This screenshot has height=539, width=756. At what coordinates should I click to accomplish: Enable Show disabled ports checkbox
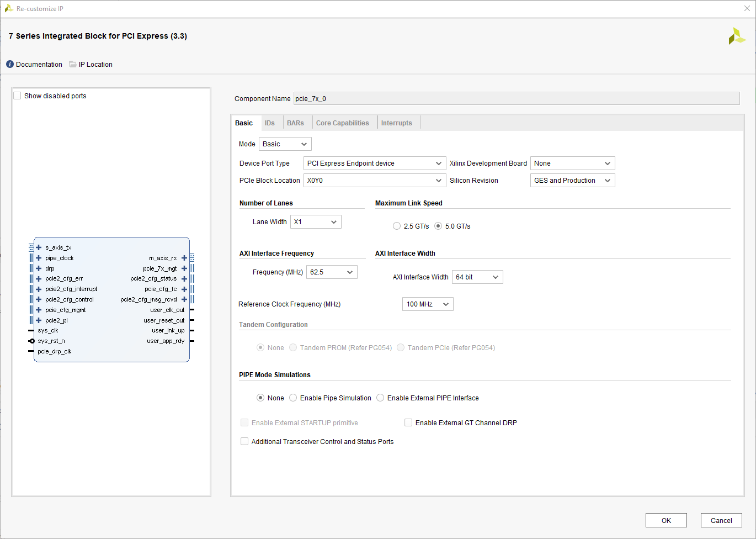(18, 96)
